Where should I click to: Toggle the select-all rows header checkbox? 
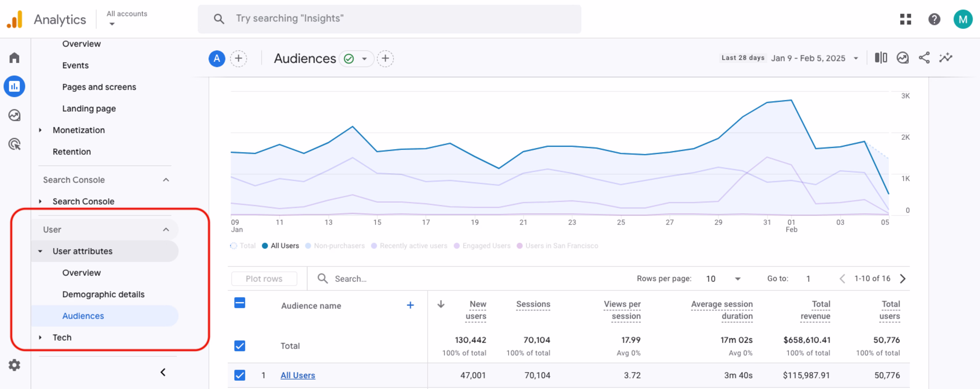(240, 303)
